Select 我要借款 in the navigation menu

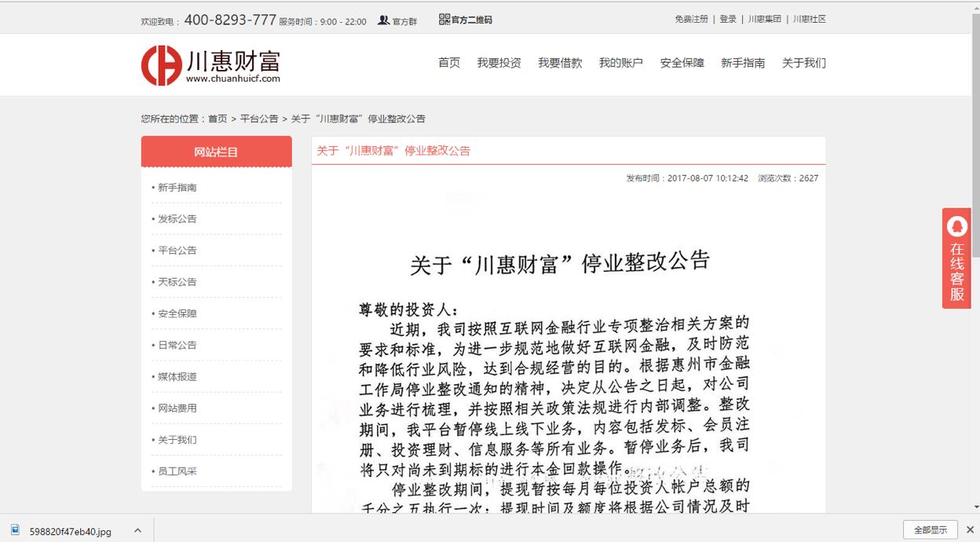(560, 63)
